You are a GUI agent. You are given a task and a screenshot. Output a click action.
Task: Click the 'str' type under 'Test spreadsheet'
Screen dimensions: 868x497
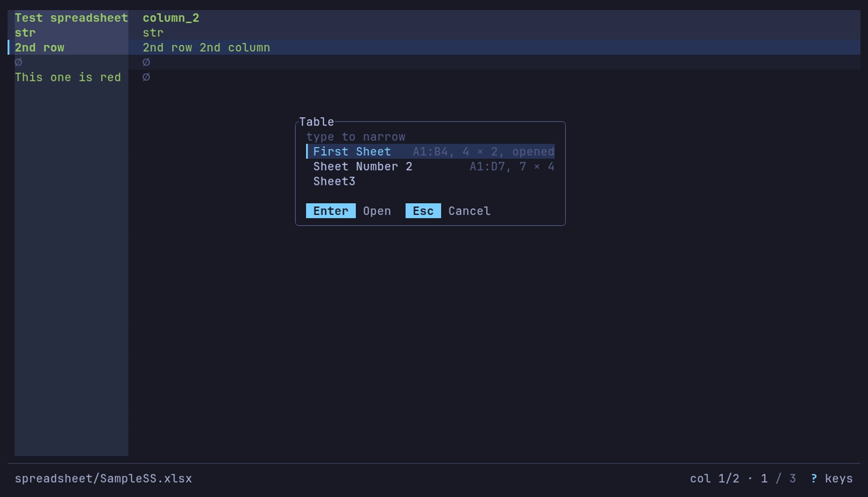point(25,33)
